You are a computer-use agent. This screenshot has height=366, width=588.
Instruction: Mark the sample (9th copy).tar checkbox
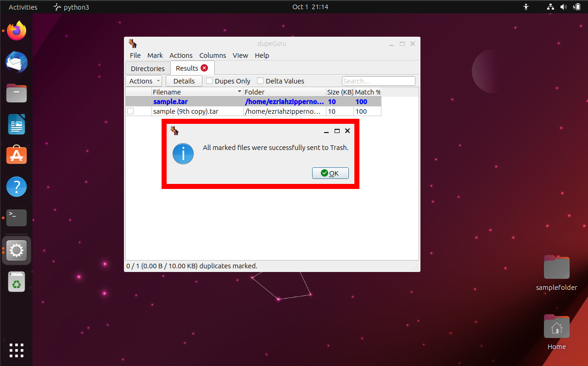click(x=130, y=111)
